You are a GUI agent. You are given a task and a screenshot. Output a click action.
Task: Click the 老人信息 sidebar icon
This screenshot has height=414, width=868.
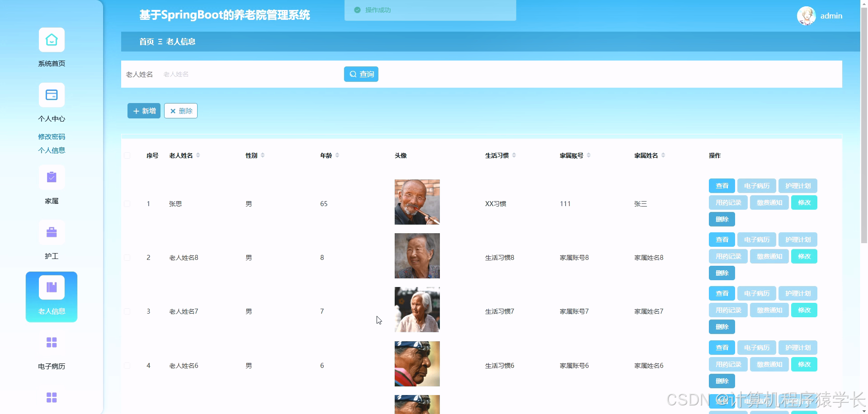click(x=51, y=287)
